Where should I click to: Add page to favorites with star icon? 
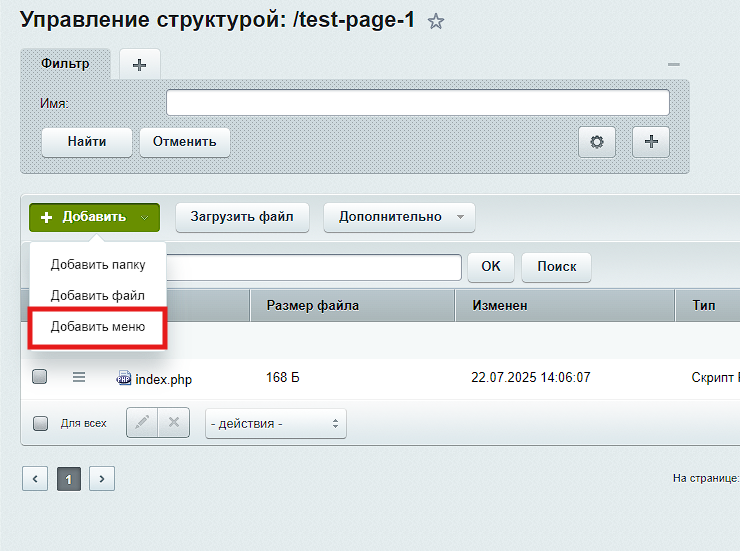pos(436,21)
